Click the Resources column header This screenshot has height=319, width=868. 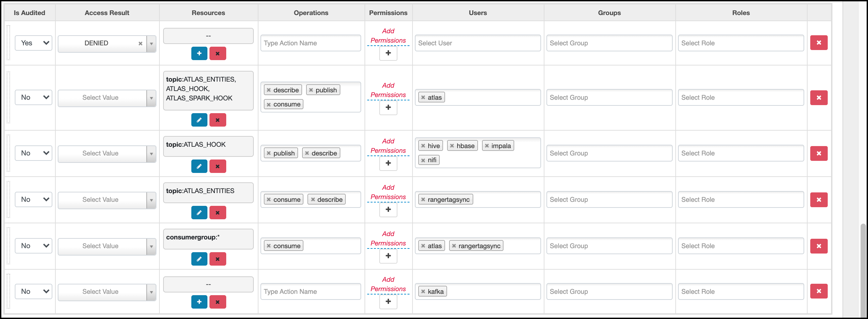208,13
